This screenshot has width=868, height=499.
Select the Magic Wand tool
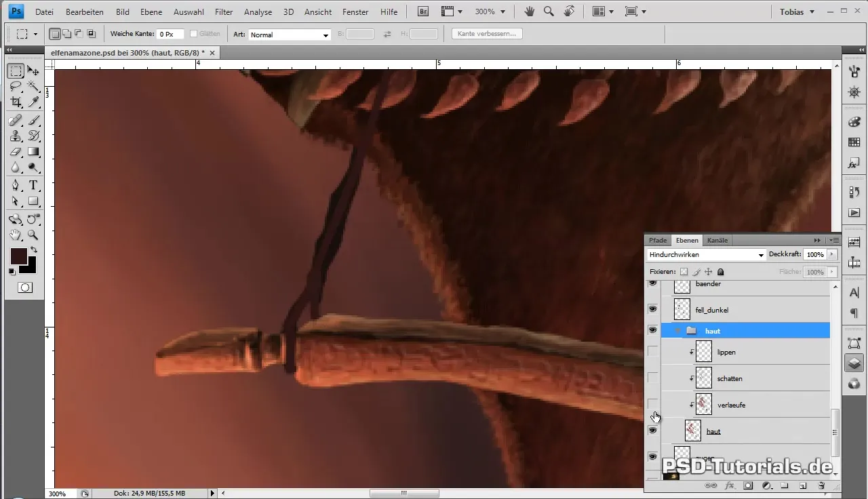[33, 86]
